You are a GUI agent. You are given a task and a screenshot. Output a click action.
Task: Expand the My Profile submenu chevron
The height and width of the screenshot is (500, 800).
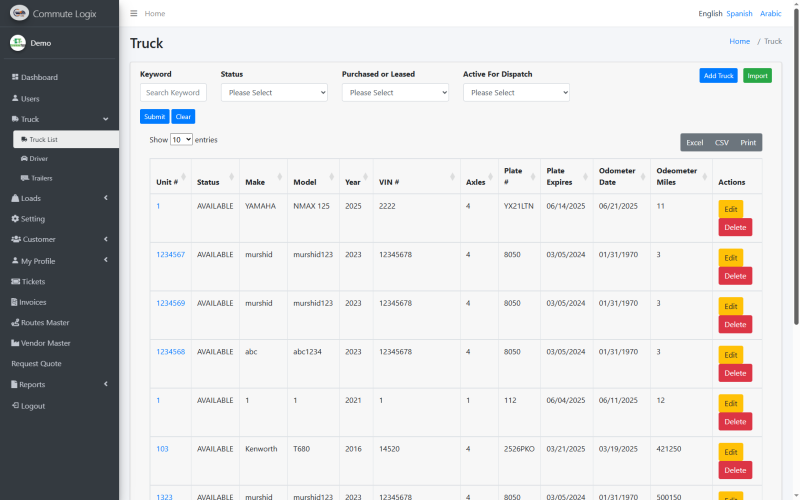point(106,260)
